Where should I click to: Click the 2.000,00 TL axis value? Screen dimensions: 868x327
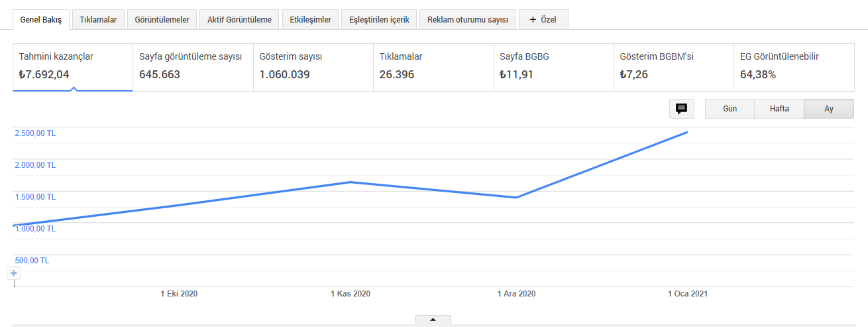pos(35,165)
